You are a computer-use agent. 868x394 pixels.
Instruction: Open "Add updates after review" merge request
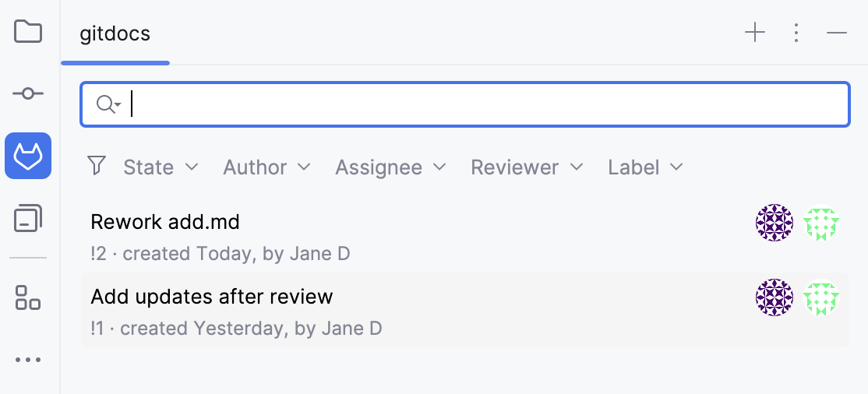click(212, 297)
